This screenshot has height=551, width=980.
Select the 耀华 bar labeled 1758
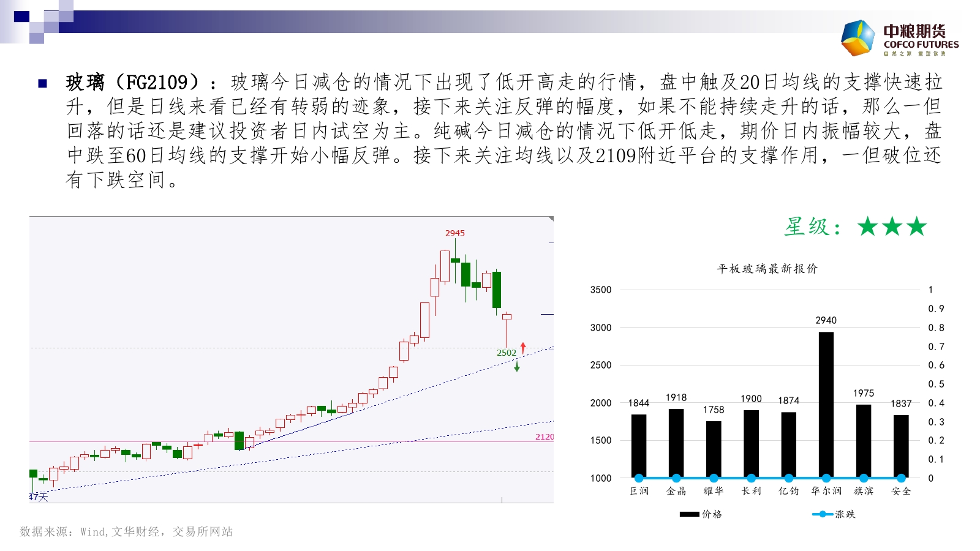coord(714,449)
